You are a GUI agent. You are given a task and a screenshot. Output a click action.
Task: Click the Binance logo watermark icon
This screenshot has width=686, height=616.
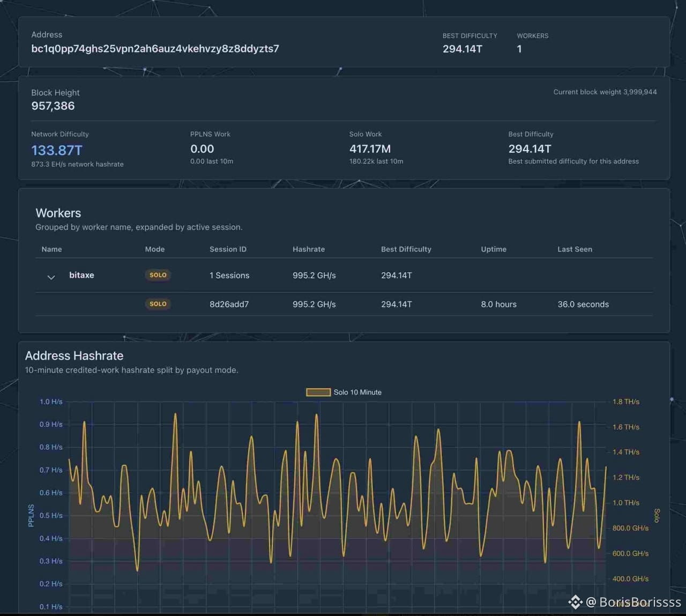(575, 602)
